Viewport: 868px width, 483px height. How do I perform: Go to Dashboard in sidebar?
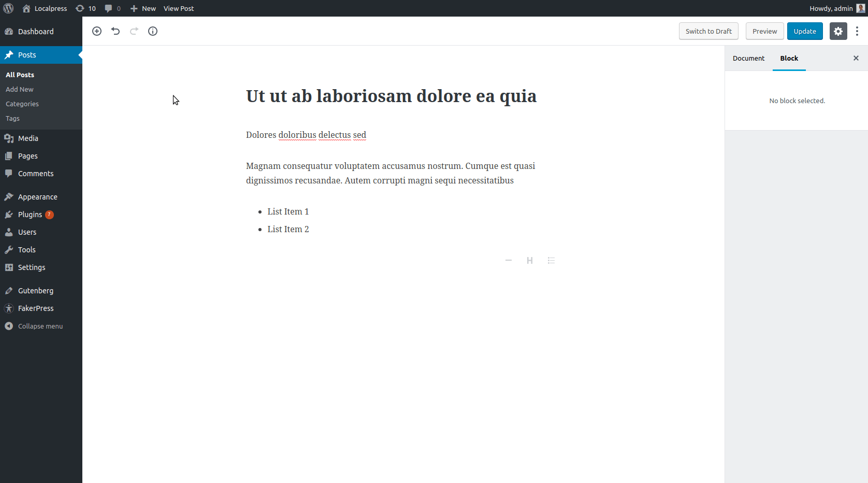coord(41,32)
